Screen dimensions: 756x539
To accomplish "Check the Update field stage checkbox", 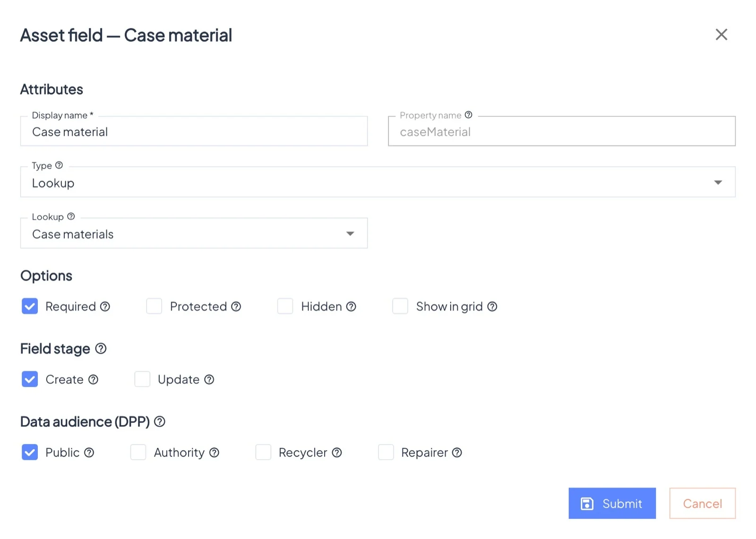I will click(142, 379).
